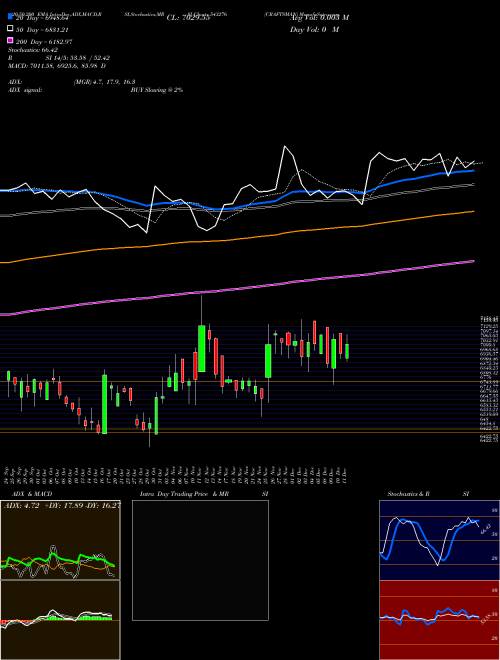Click the blue 20 Day EMA legend swatch
The width and height of the screenshot is (500, 660).
coord(10,16)
